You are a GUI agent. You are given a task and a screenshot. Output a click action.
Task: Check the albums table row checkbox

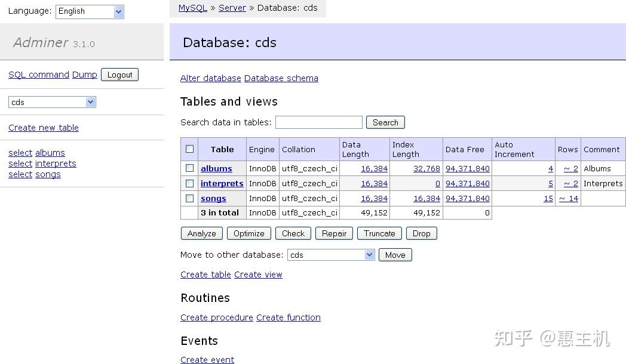click(189, 168)
